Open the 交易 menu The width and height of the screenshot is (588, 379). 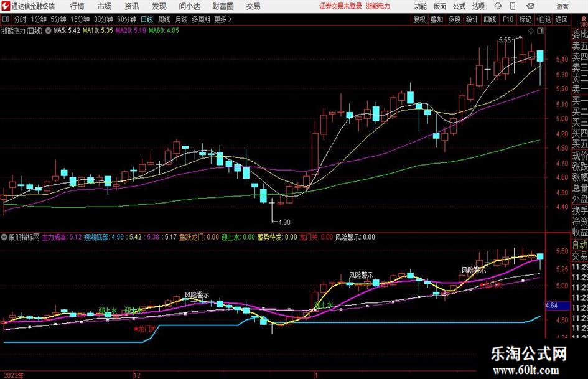[253, 6]
